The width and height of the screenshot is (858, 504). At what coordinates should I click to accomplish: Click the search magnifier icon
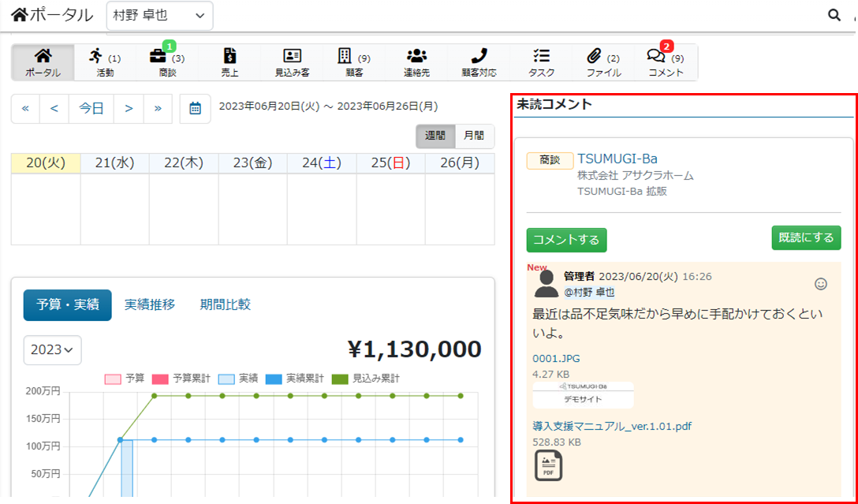tap(834, 15)
